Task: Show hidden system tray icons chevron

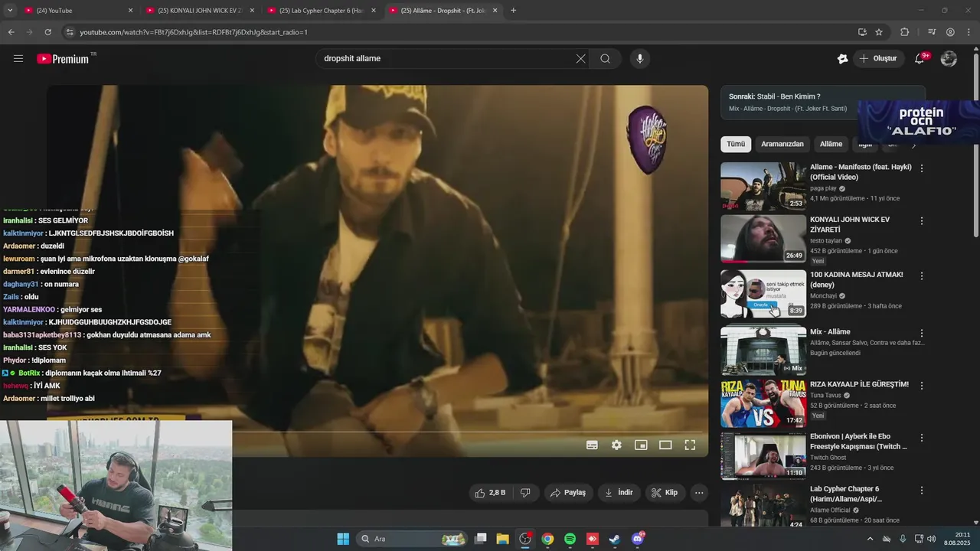Action: (x=870, y=539)
